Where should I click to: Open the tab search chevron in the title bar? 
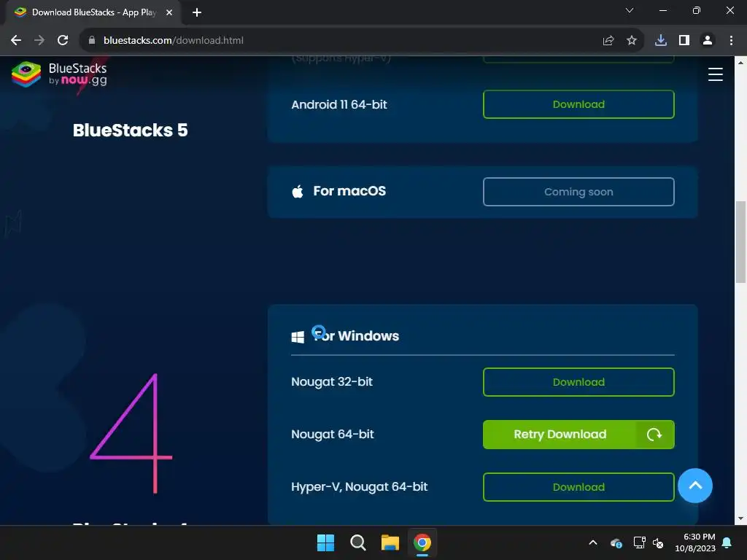tap(630, 10)
